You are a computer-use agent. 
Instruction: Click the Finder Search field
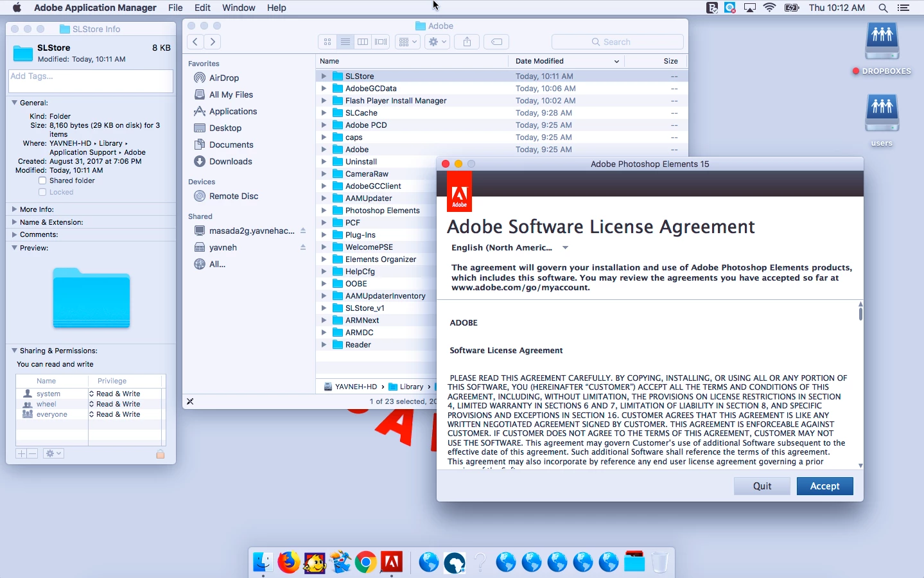pos(617,42)
